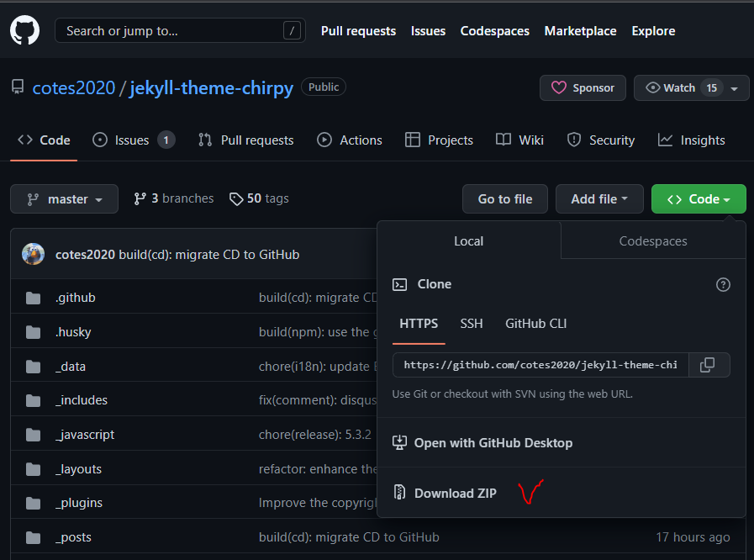754x560 pixels.
Task: Click the Actions tab play icon
Action: (x=324, y=140)
